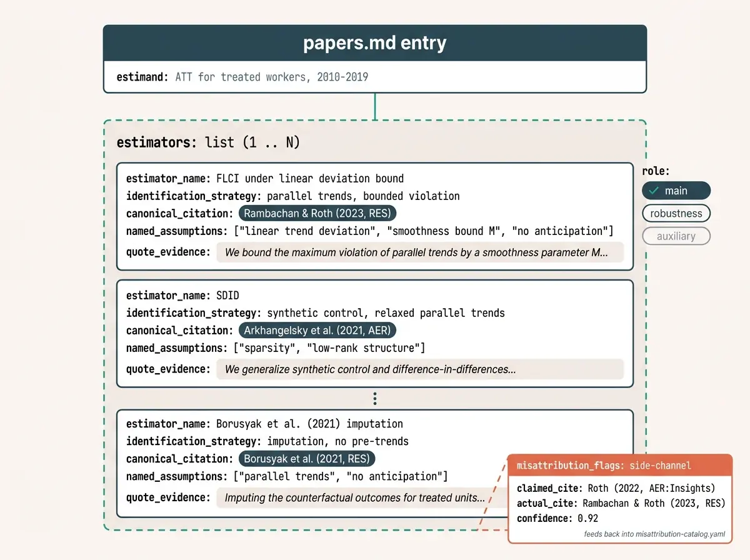
Task: Click claimed_cite Roth (2022, AER:Insights)
Action: point(616,488)
